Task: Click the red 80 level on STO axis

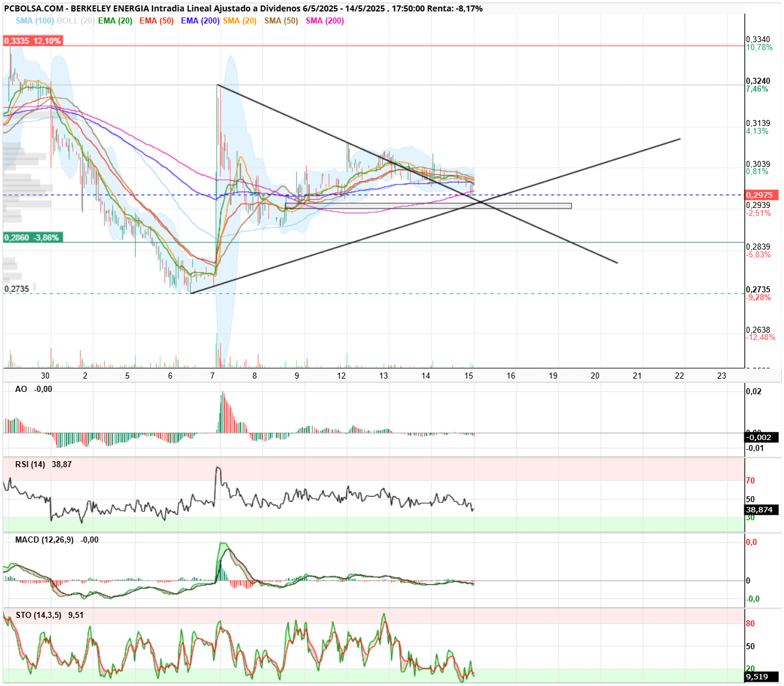Action: tap(750, 623)
